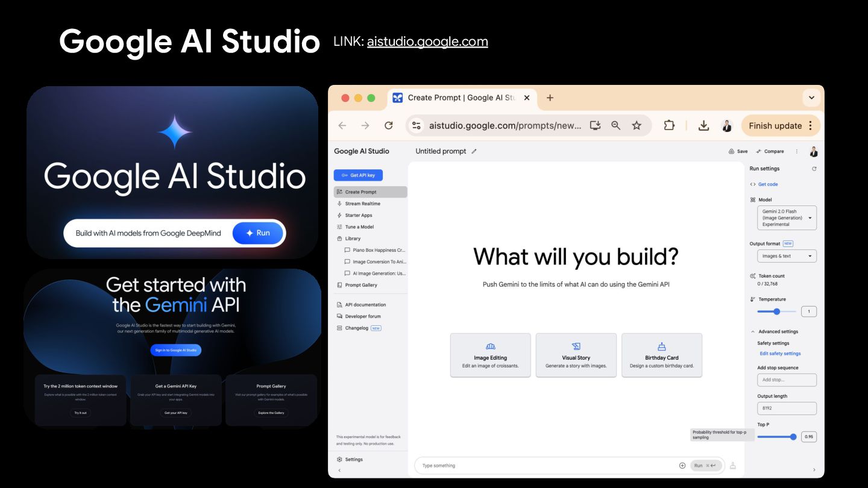Reset run settings with refresh icon
This screenshot has height=488, width=868.
(814, 169)
